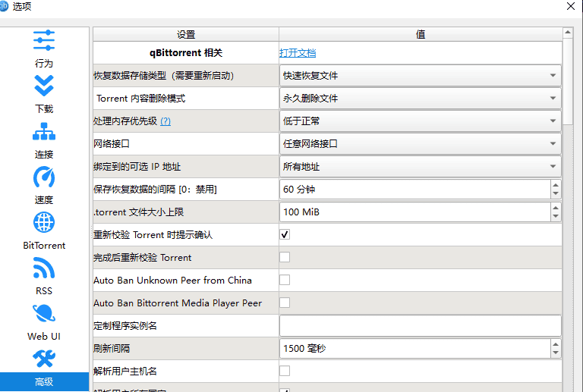Click the 设置 column header
This screenshot has width=583, height=392.
tap(186, 35)
